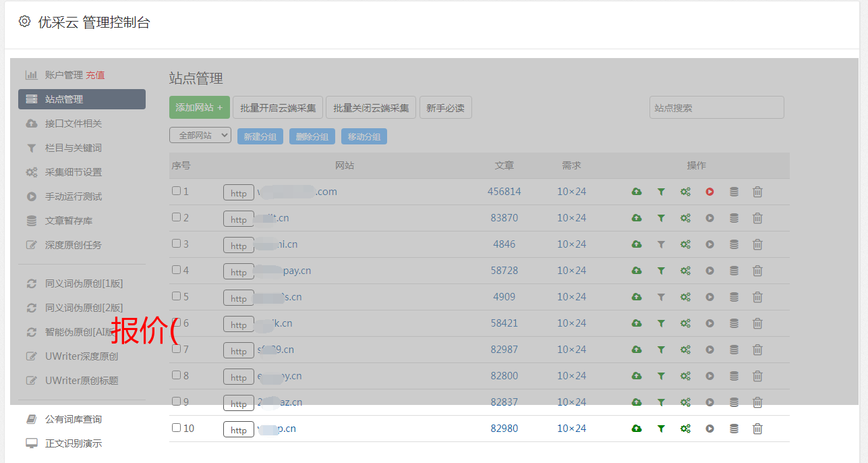Click the settings gear icon beside 优采云 title

pos(25,22)
